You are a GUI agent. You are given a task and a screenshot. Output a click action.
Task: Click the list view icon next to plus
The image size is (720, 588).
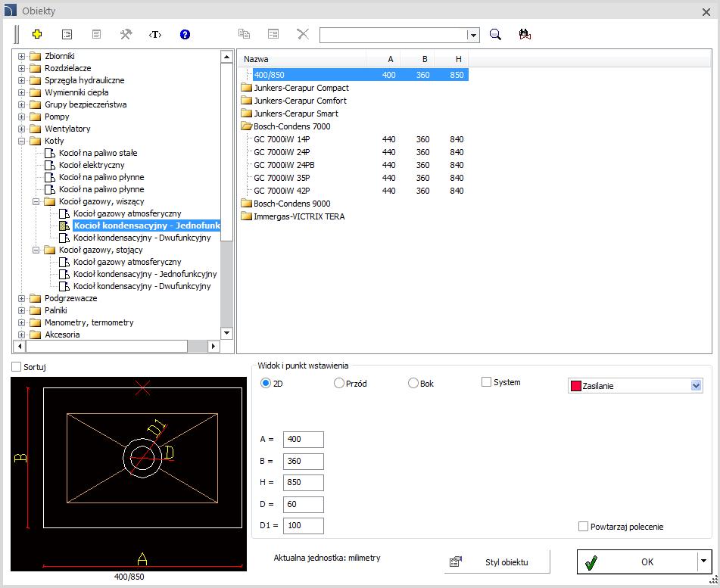67,34
